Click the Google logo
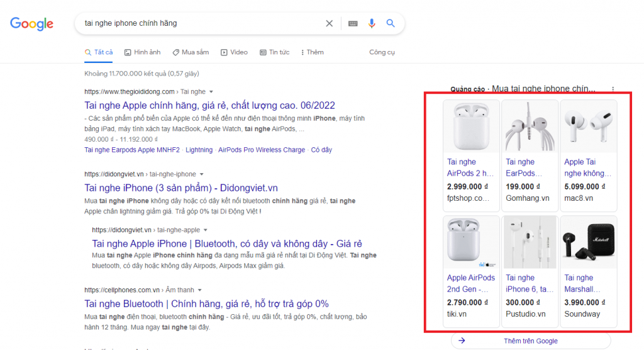Image resolution: width=644 pixels, height=350 pixels. click(31, 24)
